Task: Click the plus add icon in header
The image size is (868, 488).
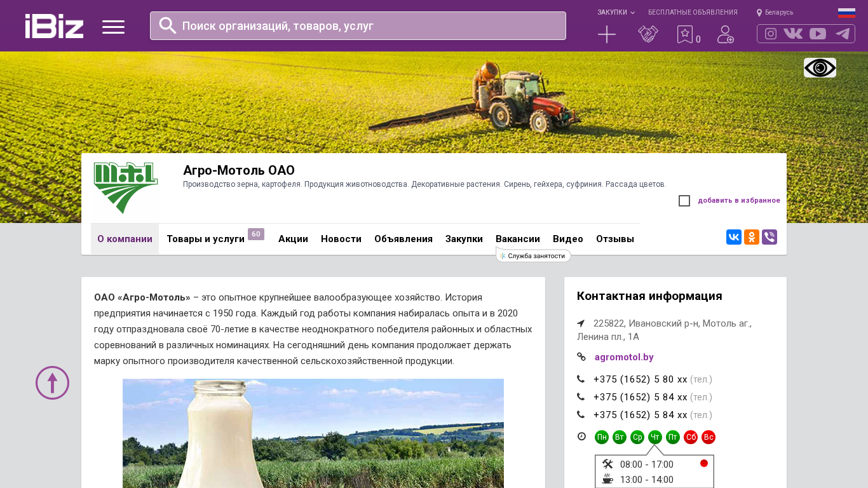Action: point(607,34)
